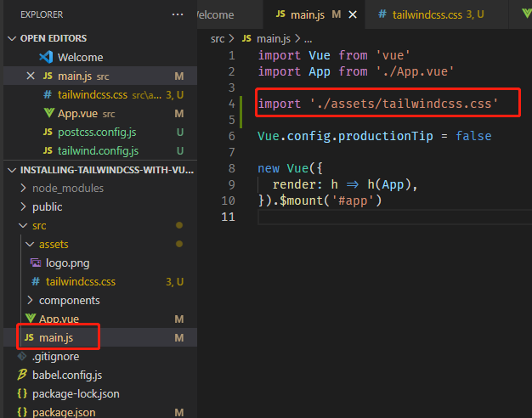Click breadcrumb ellipsis after main.js
Screen dimensions: 532x418
(308, 40)
